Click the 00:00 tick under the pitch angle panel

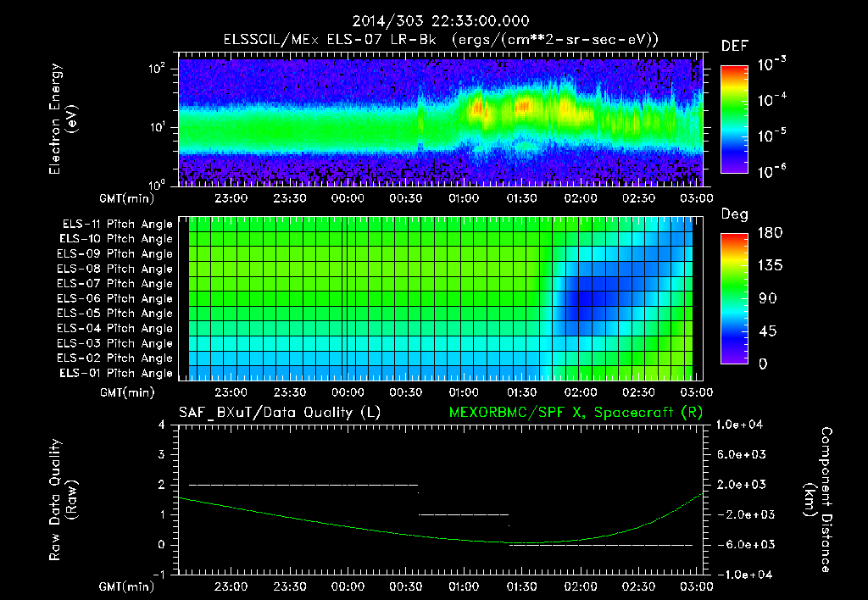348,392
